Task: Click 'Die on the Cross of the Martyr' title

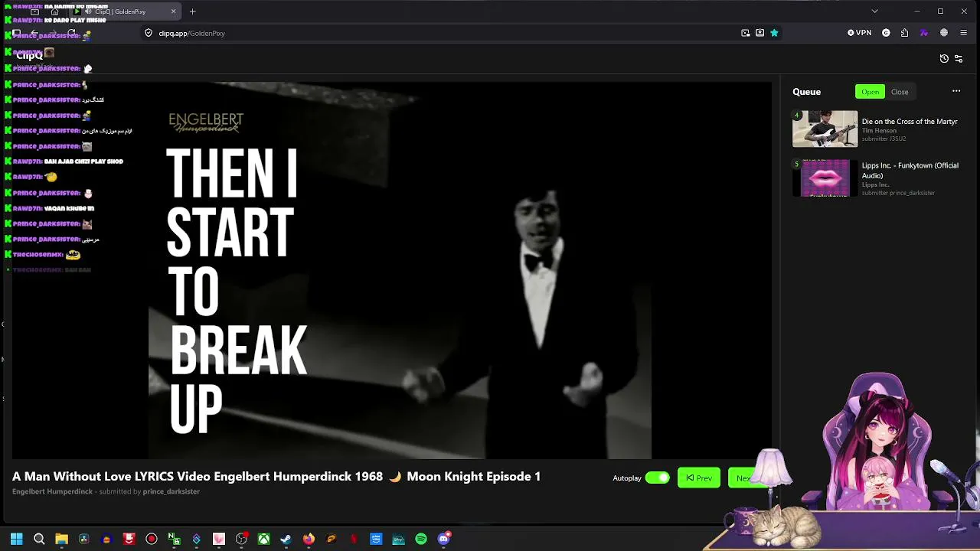Action: 910,122
